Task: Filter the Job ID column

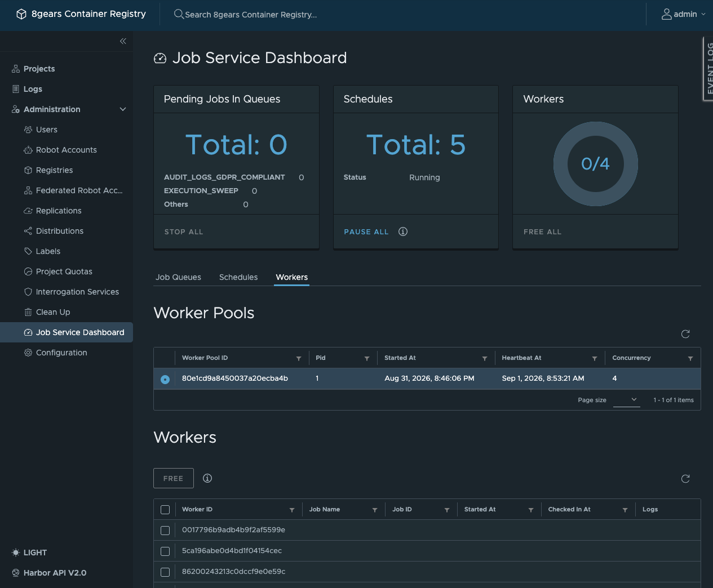Action: (x=447, y=510)
